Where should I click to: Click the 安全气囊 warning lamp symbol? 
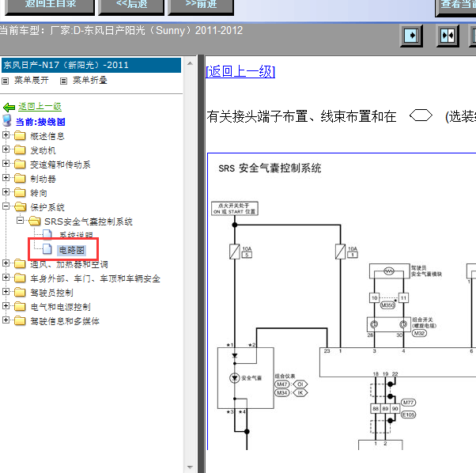coord(234,378)
